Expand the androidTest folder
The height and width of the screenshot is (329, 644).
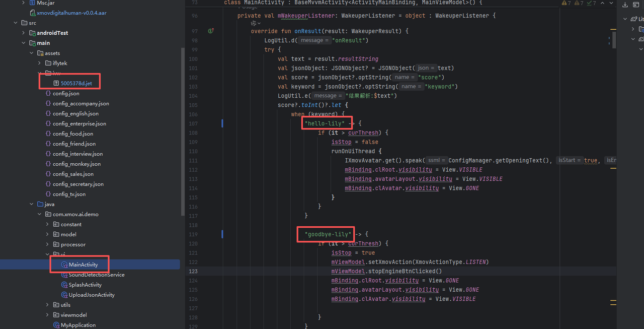(x=24, y=33)
